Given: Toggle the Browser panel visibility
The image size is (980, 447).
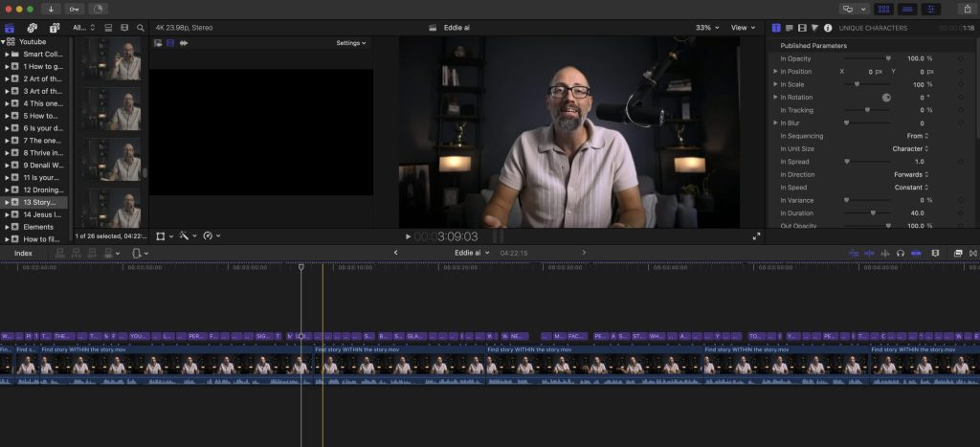Looking at the screenshot, I should (884, 9).
